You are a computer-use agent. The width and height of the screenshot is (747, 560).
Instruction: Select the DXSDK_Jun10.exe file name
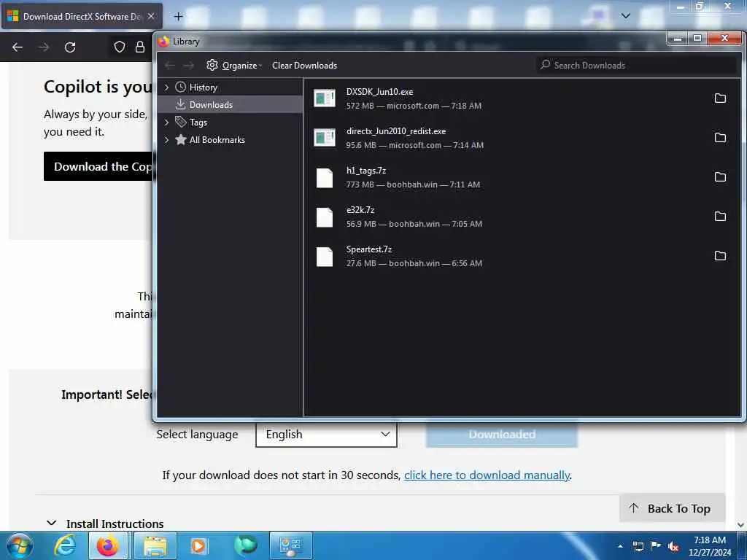(379, 92)
